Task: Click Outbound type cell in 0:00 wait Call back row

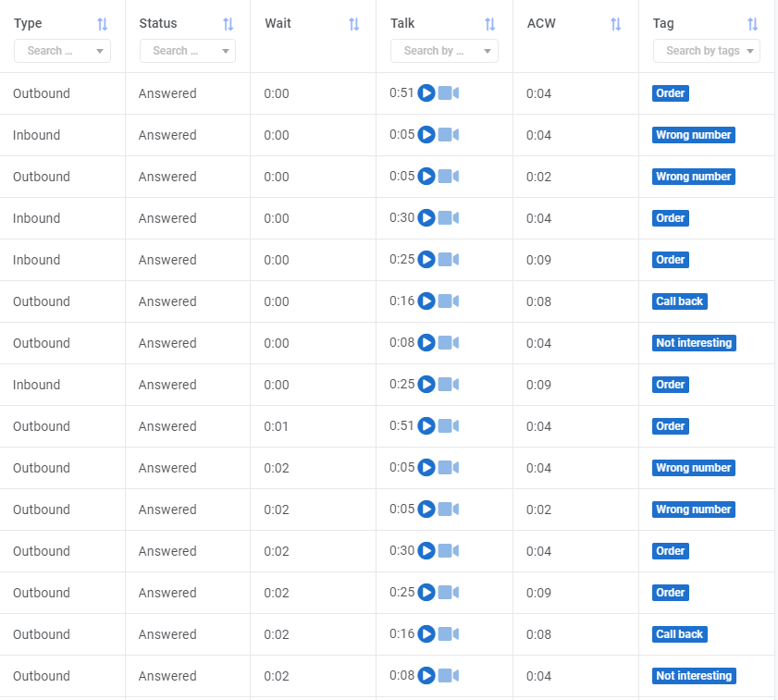Action: click(42, 301)
